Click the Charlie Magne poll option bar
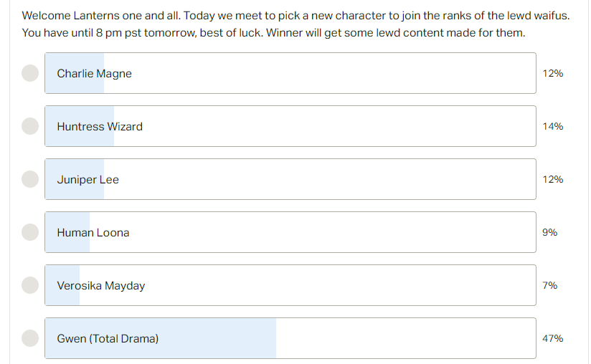591x364 pixels. [290, 73]
